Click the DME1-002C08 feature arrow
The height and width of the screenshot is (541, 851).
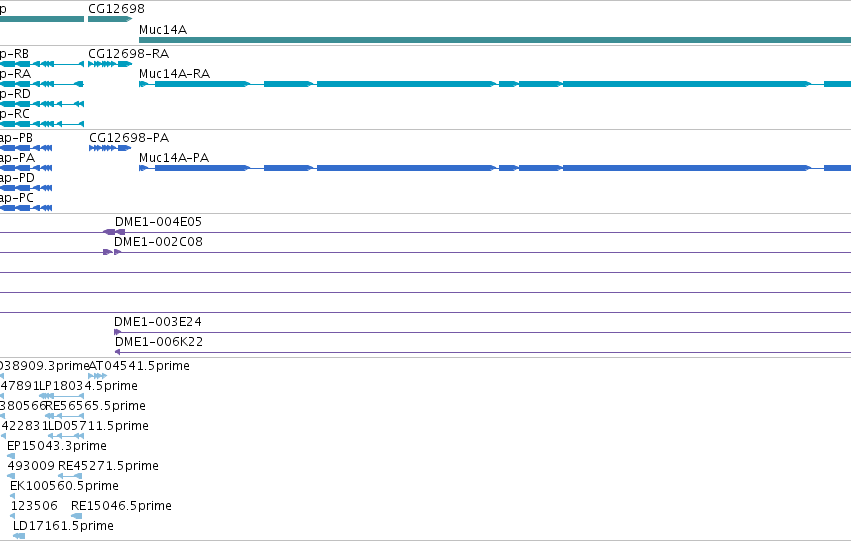pyautogui.click(x=112, y=252)
